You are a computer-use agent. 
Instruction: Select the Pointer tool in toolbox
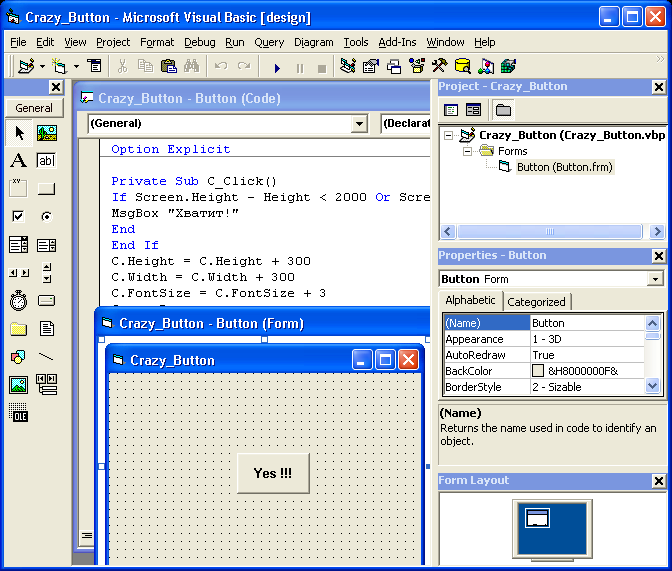(18, 132)
